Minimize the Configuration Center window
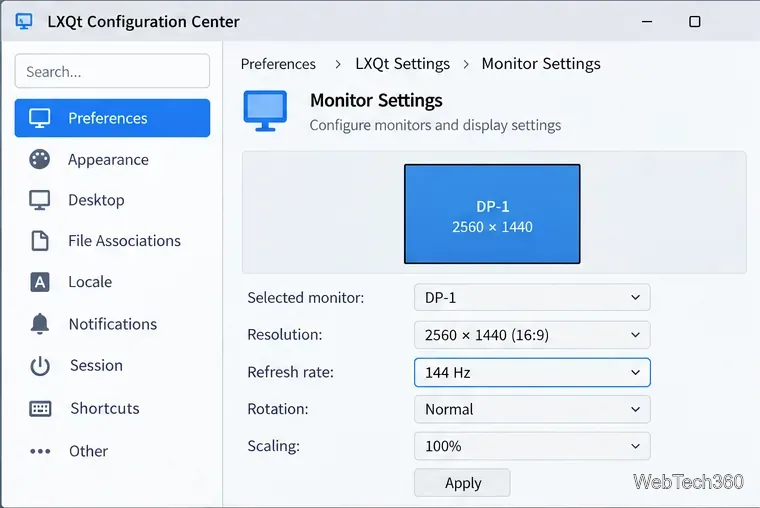The image size is (760, 508). point(647,21)
